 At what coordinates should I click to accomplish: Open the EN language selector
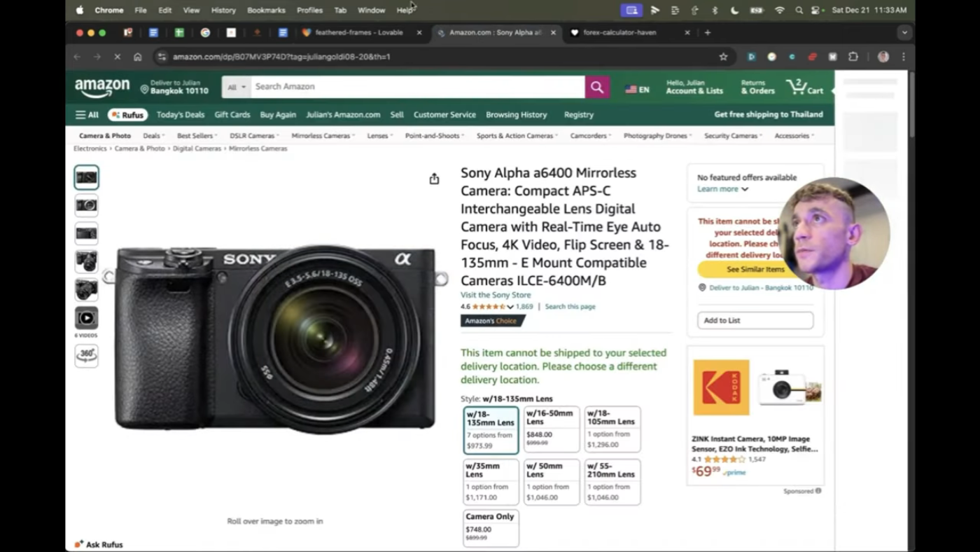point(637,90)
